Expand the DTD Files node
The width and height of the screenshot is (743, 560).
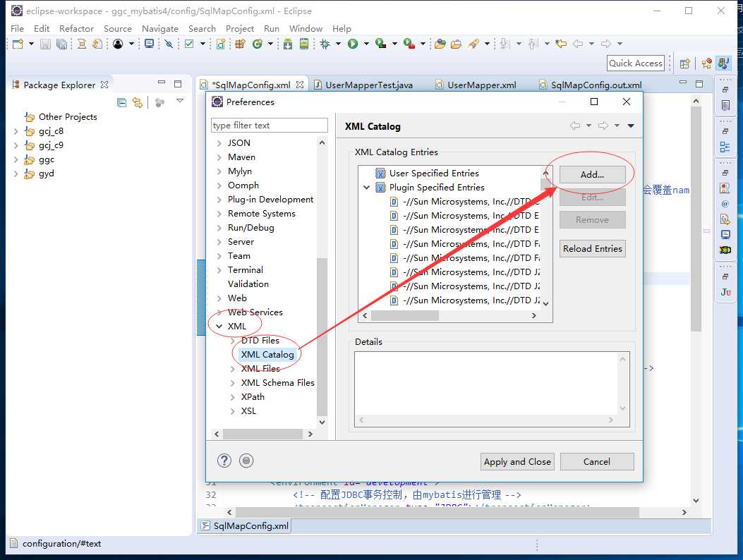[232, 341]
